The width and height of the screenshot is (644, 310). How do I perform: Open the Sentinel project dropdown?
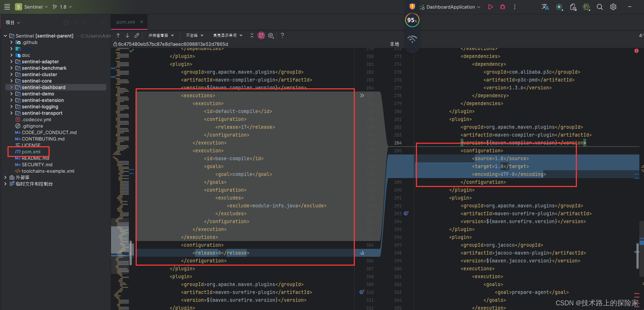click(x=32, y=7)
